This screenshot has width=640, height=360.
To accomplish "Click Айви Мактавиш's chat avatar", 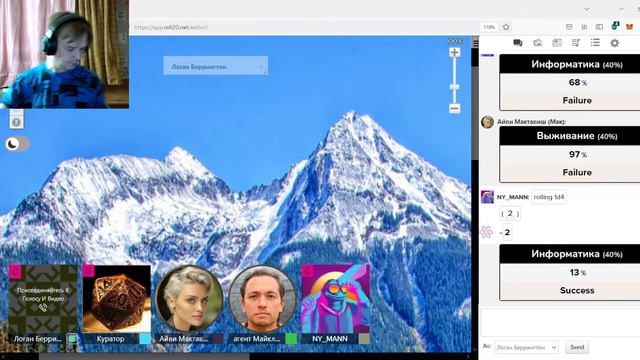I will pos(487,122).
